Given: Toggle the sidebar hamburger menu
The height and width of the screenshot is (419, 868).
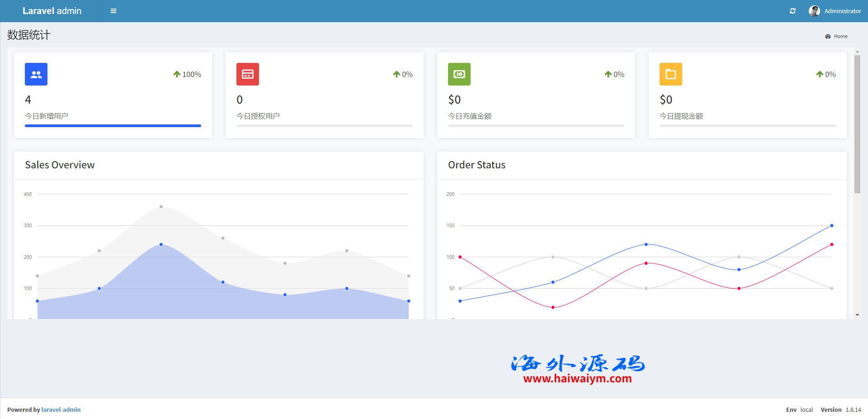Looking at the screenshot, I should click(113, 11).
